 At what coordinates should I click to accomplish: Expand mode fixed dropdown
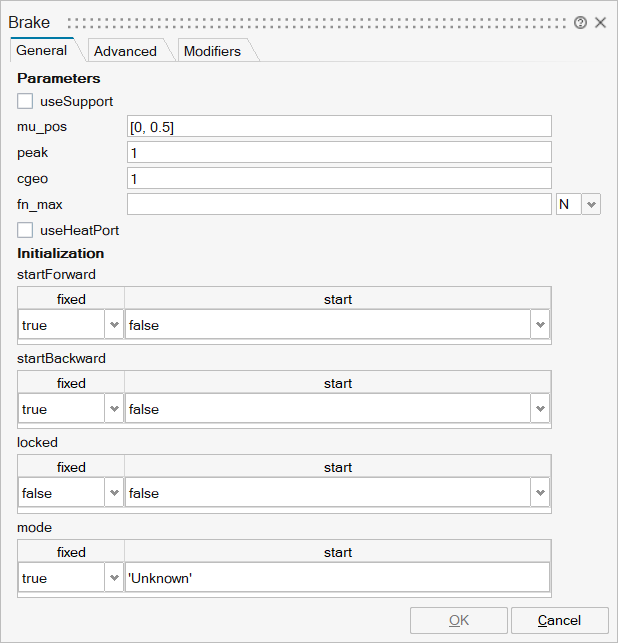click(113, 578)
